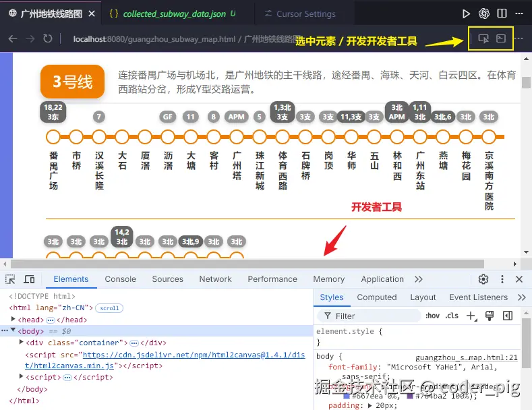Open developer tools icon in browser bar

pyautogui.click(x=501, y=38)
